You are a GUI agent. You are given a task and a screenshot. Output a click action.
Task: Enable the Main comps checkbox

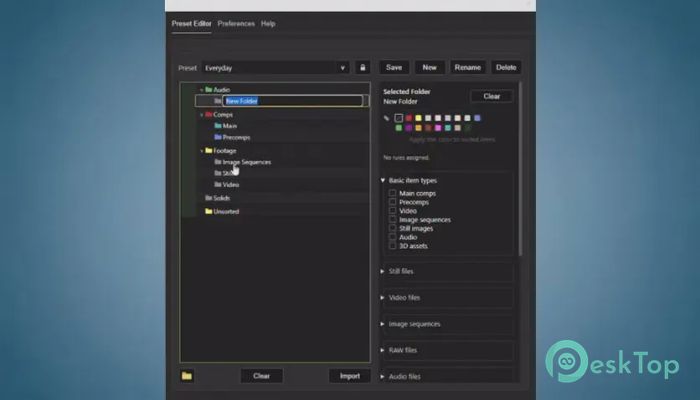[392, 193]
